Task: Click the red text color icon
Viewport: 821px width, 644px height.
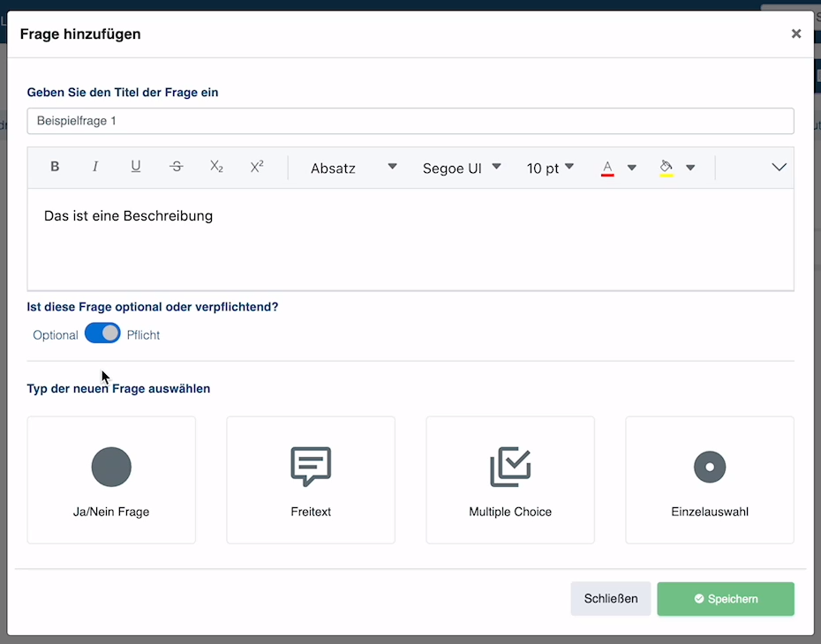Action: point(607,168)
